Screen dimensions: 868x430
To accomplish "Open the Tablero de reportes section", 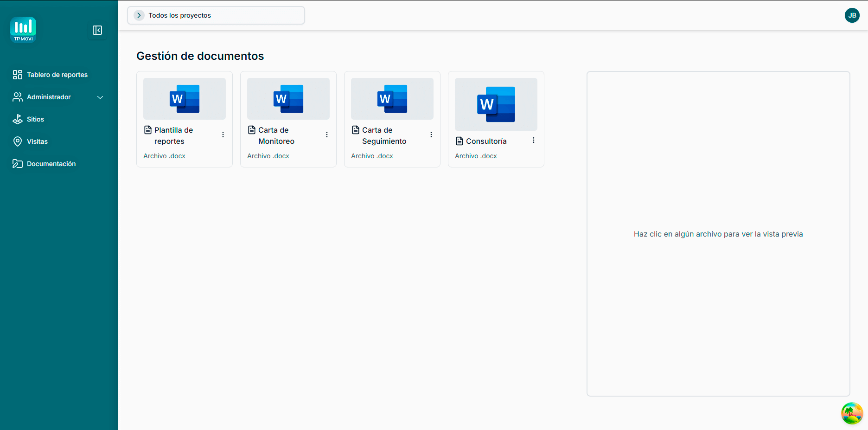I will (57, 74).
